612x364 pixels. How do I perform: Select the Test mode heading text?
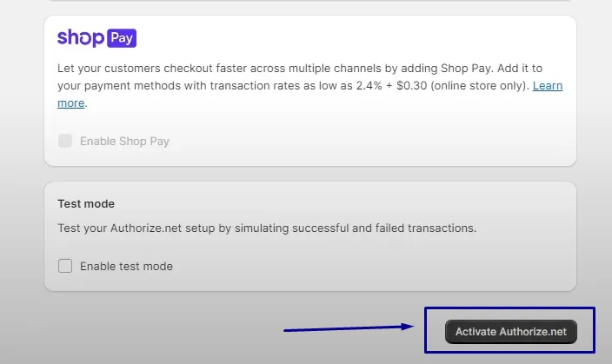86,203
